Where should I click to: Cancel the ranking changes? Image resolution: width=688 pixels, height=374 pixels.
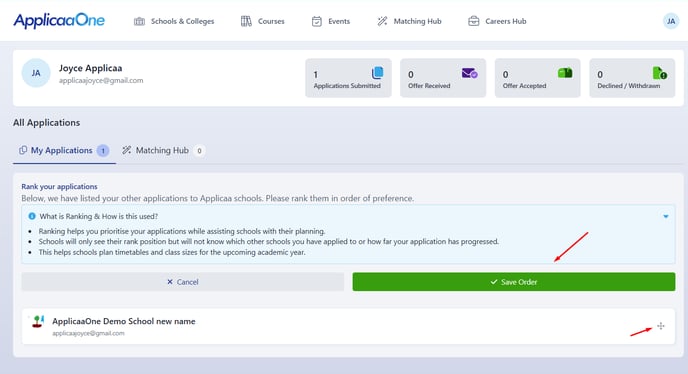click(x=183, y=282)
